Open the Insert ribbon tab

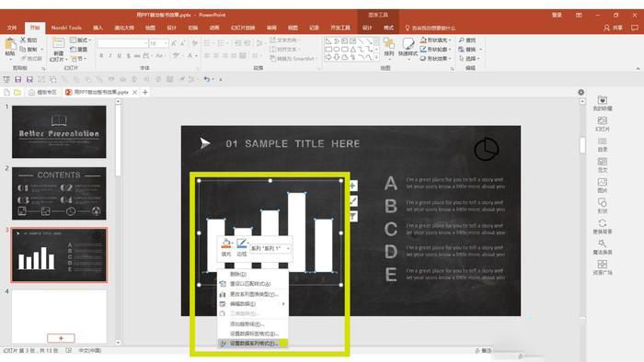[98, 28]
